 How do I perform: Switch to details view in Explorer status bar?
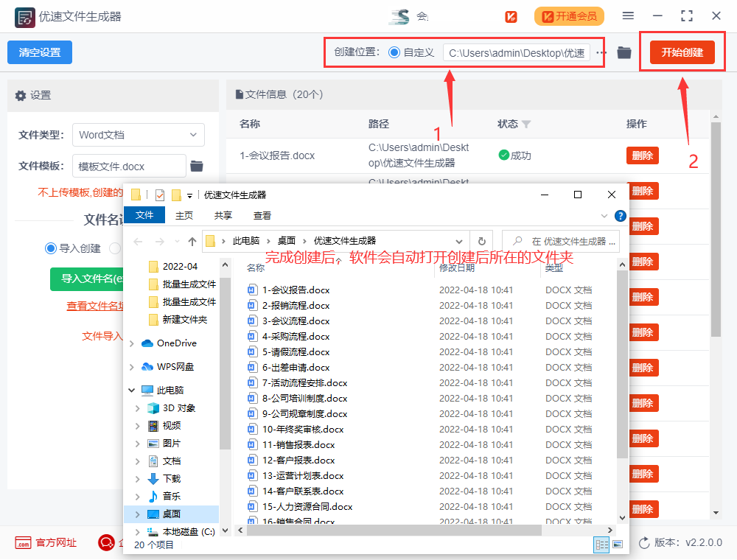[601, 544]
